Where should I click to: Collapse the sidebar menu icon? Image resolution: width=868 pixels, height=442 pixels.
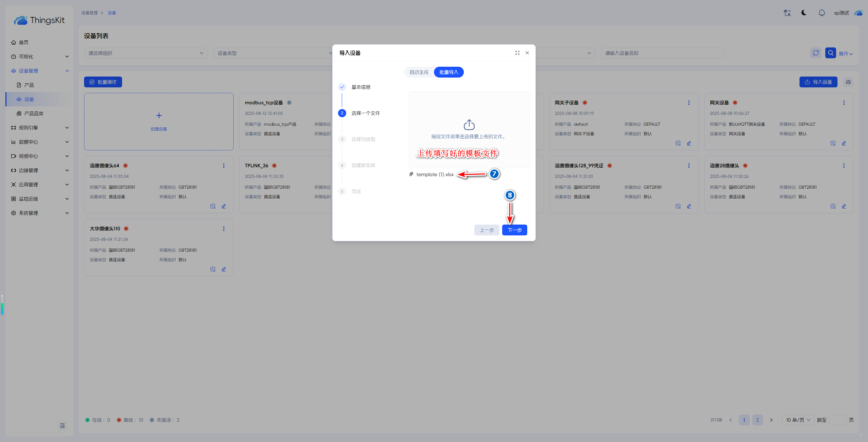pyautogui.click(x=62, y=426)
